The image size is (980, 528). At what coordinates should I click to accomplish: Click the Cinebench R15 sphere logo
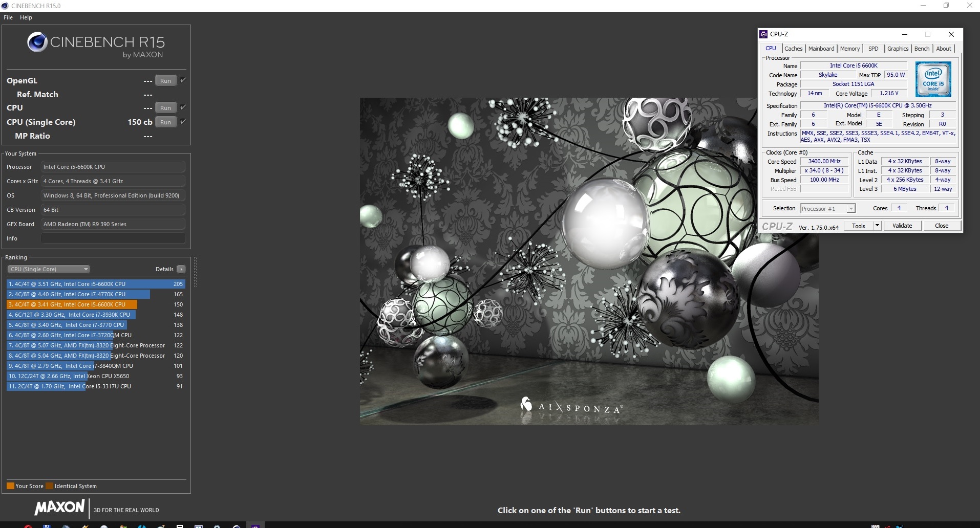click(x=37, y=42)
